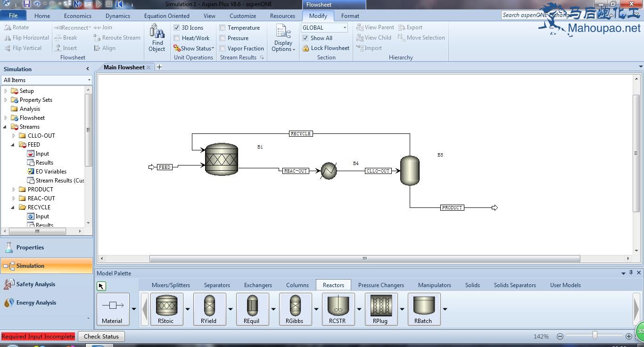The height and width of the screenshot is (347, 644).
Task: Enable the Heat/Work checkbox
Action: point(177,38)
